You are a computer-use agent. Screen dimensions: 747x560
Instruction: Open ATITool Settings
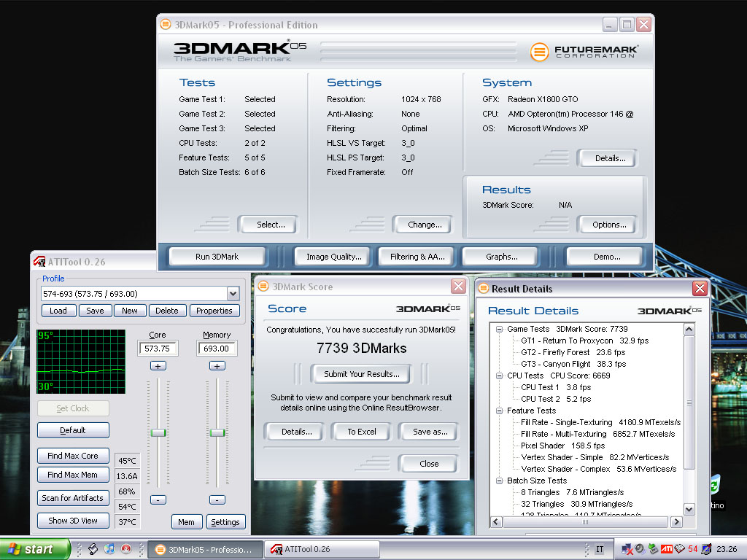225,522
